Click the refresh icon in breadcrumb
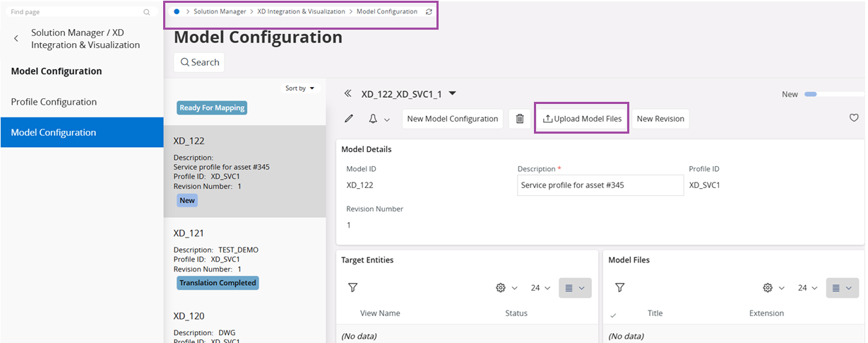The image size is (868, 343). pos(429,12)
